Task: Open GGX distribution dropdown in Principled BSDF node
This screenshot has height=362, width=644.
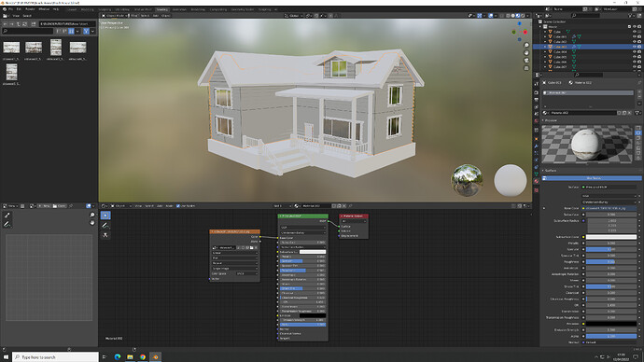Action: (x=303, y=228)
